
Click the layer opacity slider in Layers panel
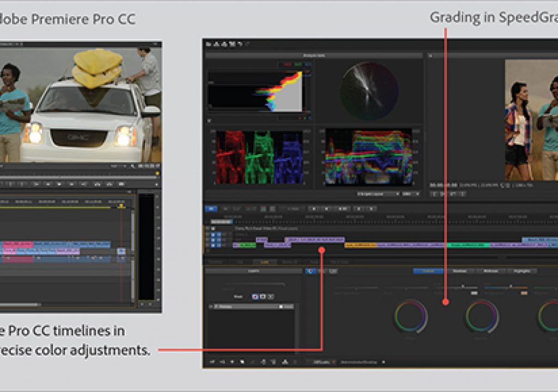click(x=254, y=284)
